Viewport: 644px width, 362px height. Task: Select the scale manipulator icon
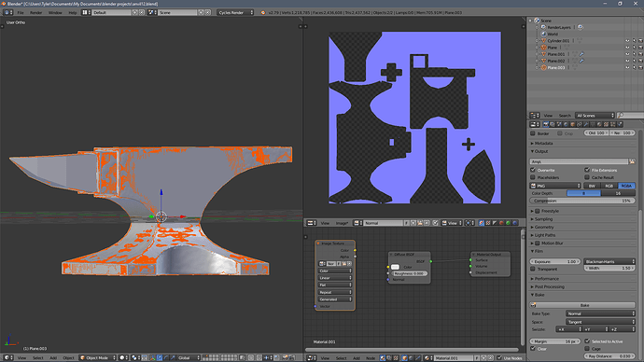[x=173, y=358]
